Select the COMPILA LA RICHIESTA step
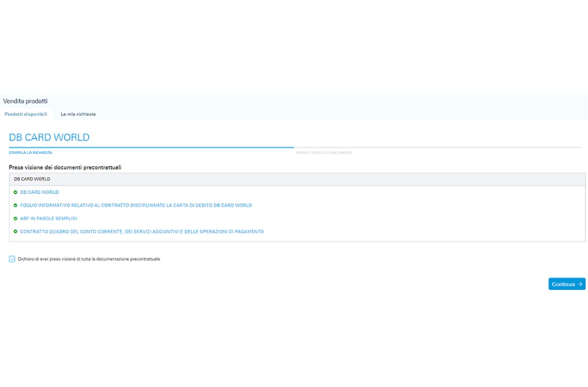This screenshot has height=387, width=588. pyautogui.click(x=30, y=152)
